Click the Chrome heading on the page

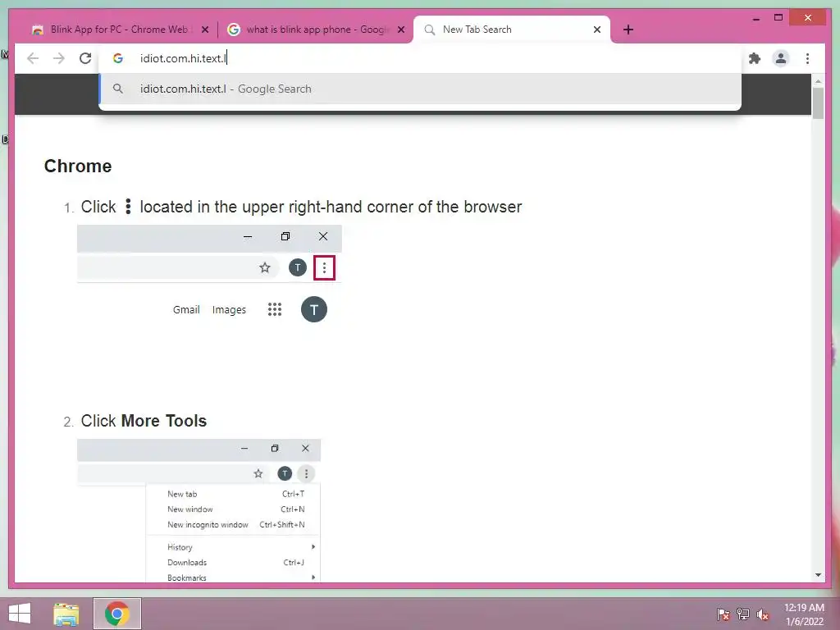point(78,166)
